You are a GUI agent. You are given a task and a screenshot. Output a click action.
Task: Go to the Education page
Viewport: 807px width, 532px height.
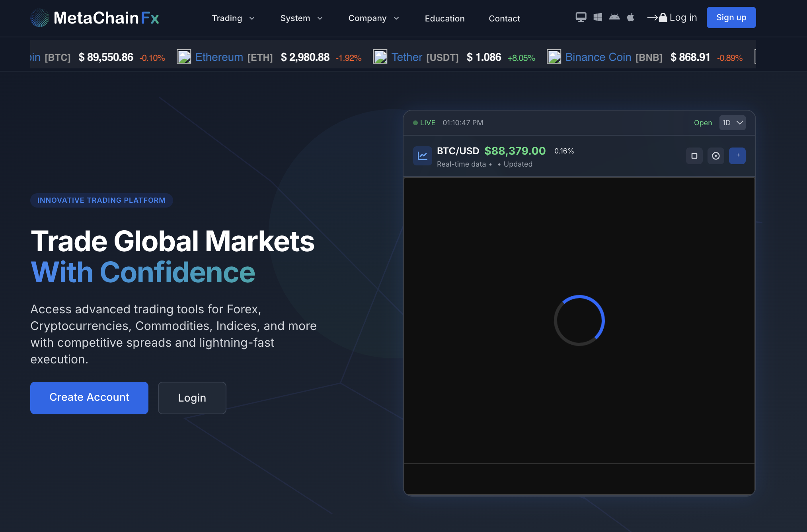point(444,18)
